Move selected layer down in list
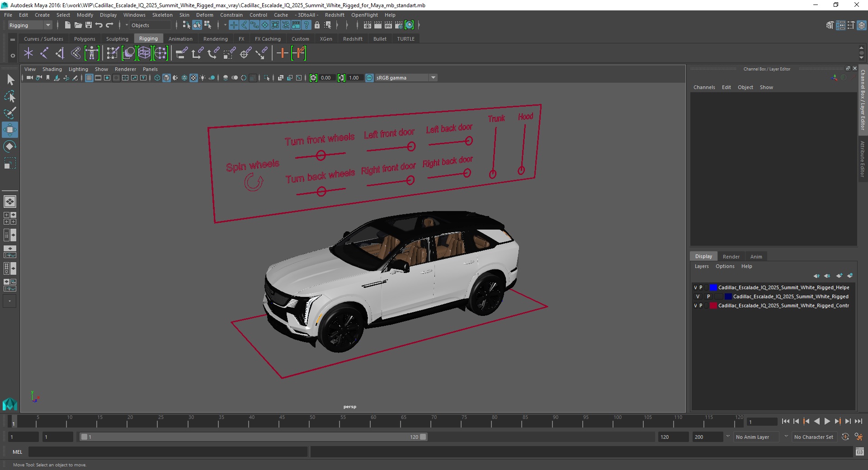The height and width of the screenshot is (470, 868). point(827,276)
